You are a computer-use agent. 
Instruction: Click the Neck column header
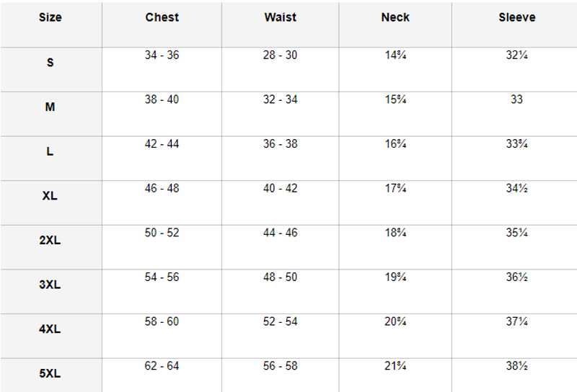pyautogui.click(x=395, y=17)
